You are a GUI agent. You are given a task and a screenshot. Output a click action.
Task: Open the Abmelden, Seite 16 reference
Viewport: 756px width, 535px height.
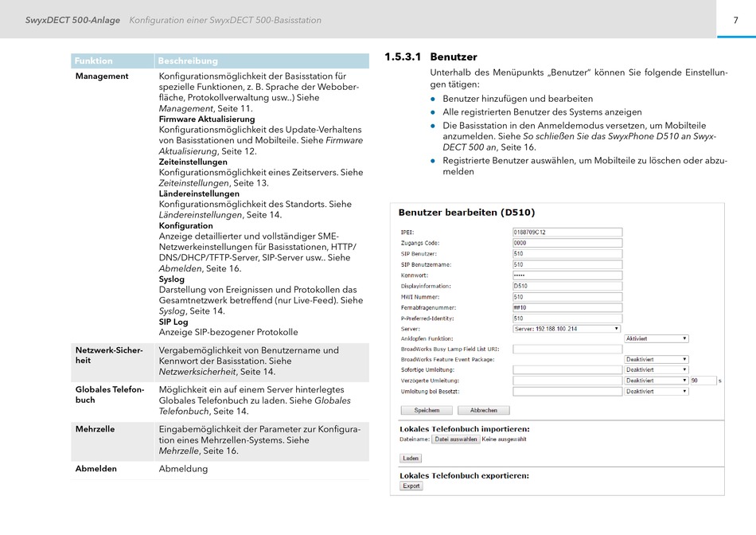200,269
